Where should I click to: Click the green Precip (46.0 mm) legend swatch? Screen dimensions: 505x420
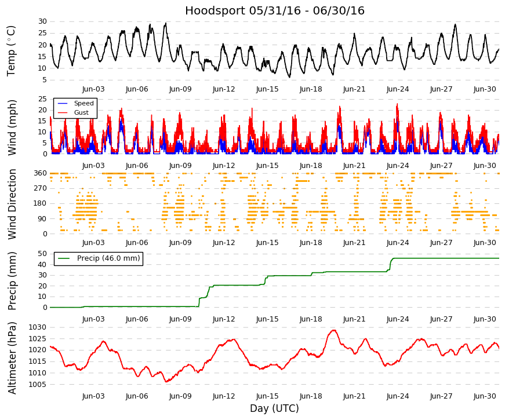click(64, 258)
